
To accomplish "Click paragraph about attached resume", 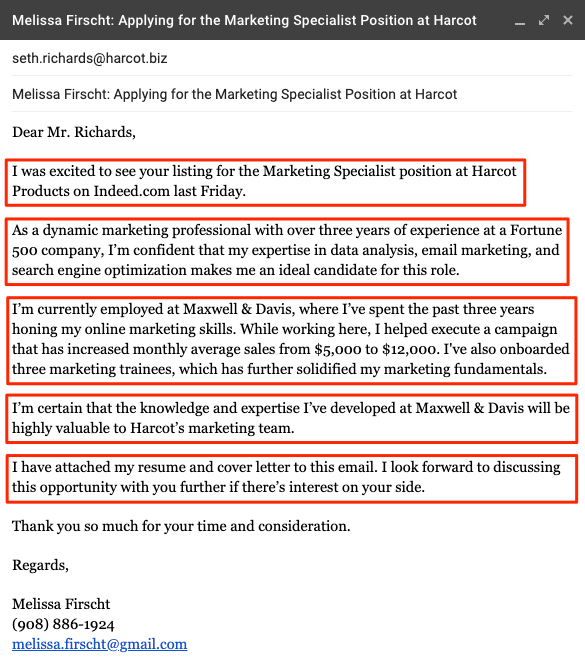I will pyautogui.click(x=291, y=478).
